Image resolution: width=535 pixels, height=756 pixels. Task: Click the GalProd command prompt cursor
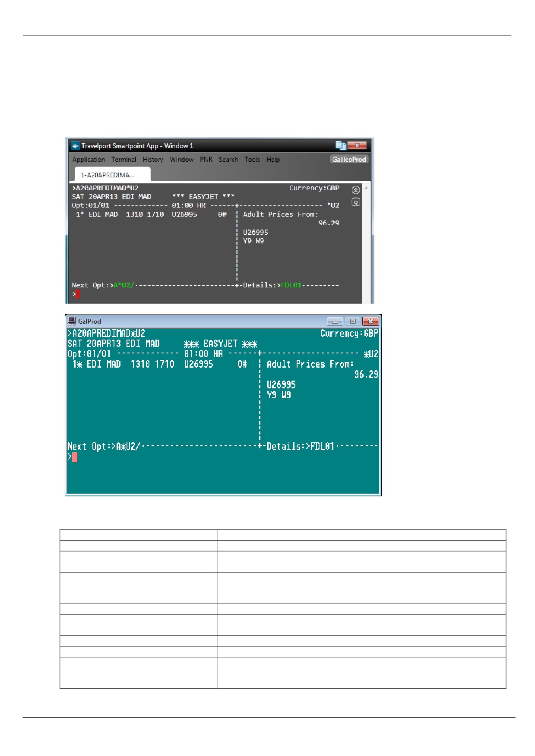tap(75, 457)
